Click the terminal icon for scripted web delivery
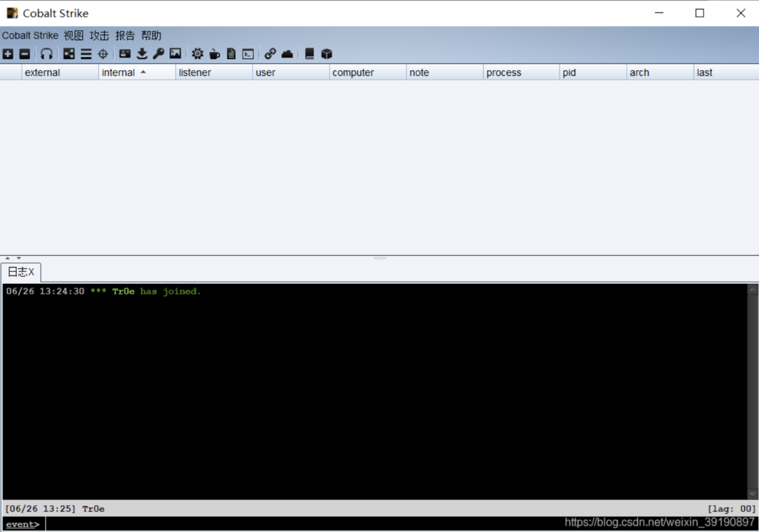759x532 pixels. coord(248,53)
